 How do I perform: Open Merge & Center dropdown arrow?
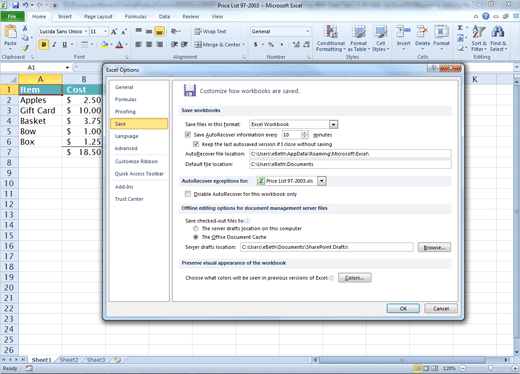tap(244, 44)
